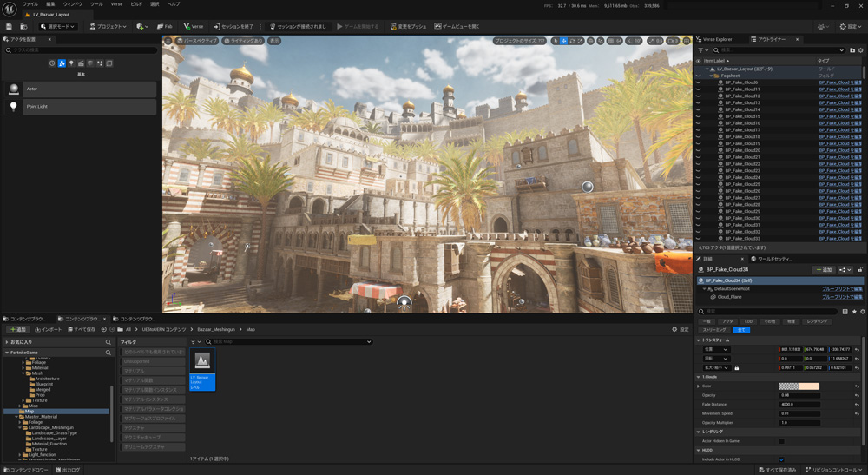The width and height of the screenshot is (868, 475).
Task: Switch to the World Settings tab
Action: [771, 259]
